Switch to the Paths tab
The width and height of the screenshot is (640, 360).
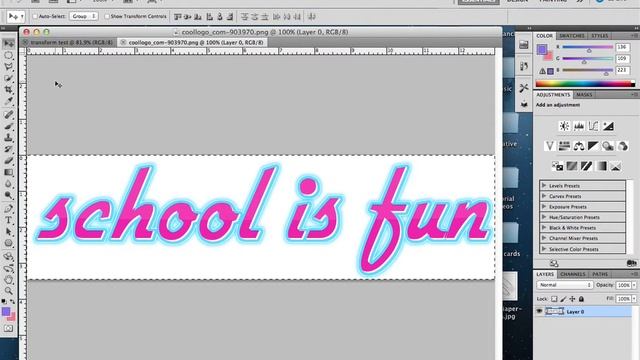pyautogui.click(x=600, y=274)
